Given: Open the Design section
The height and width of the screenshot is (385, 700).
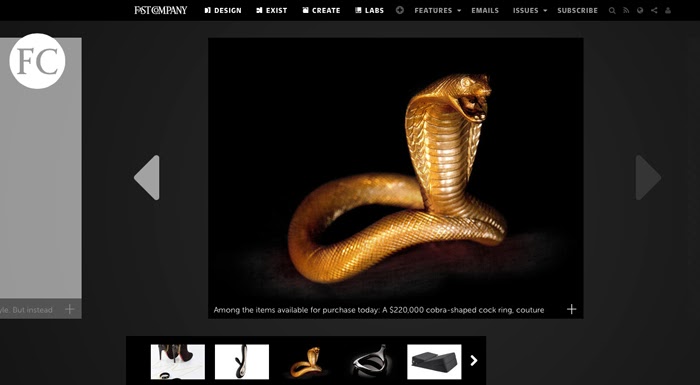Looking at the screenshot, I should click(223, 11).
